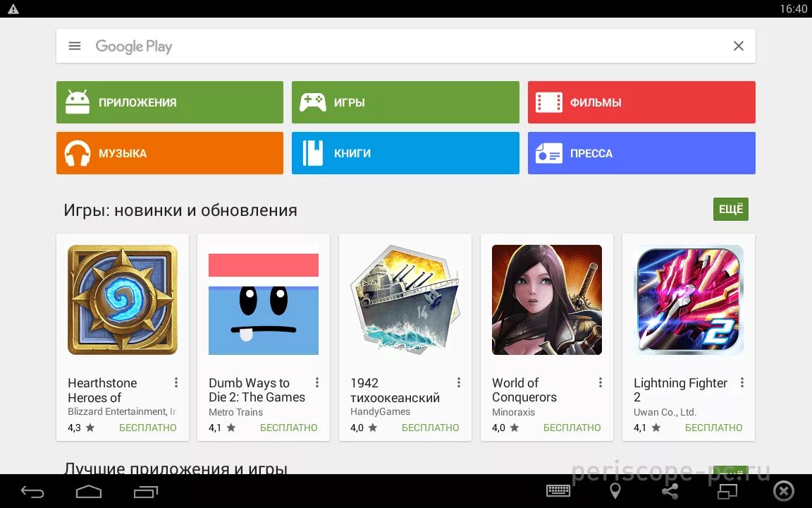The height and width of the screenshot is (508, 812).
Task: Click the Android robot icon in Приложения
Action: coord(78,102)
